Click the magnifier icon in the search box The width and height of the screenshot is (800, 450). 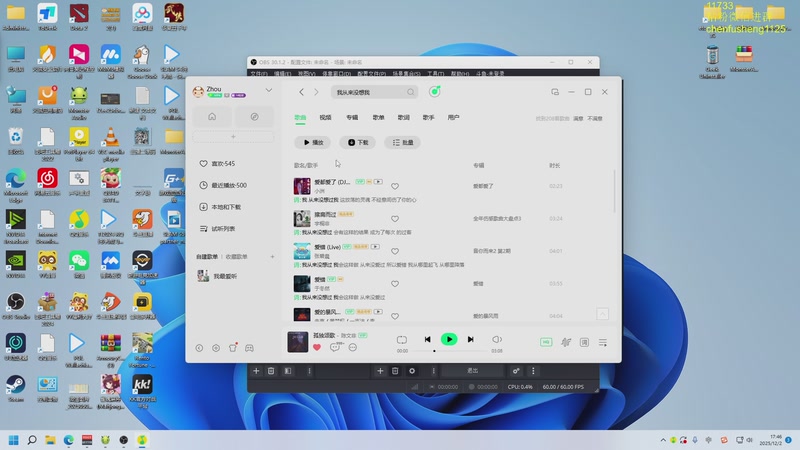tap(411, 92)
